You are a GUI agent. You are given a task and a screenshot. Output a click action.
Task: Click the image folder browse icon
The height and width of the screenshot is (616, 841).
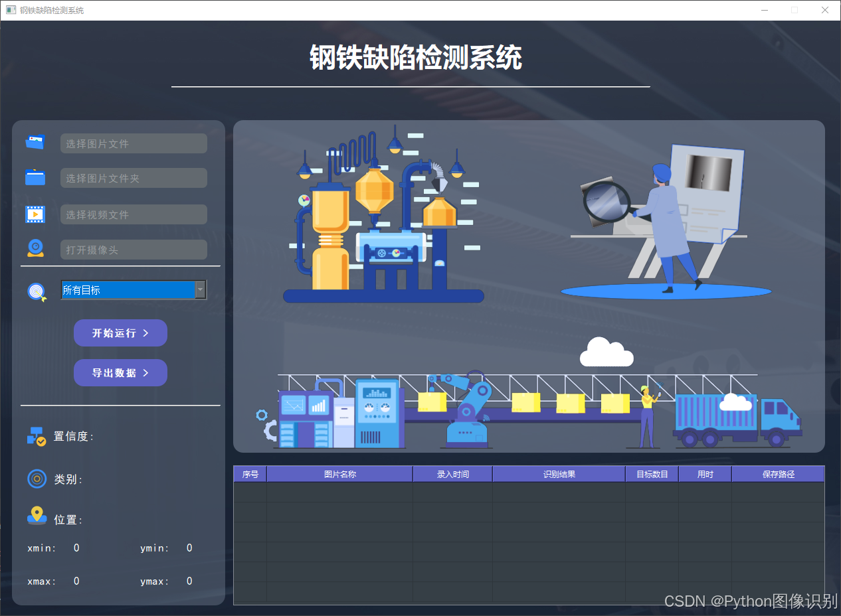point(35,177)
